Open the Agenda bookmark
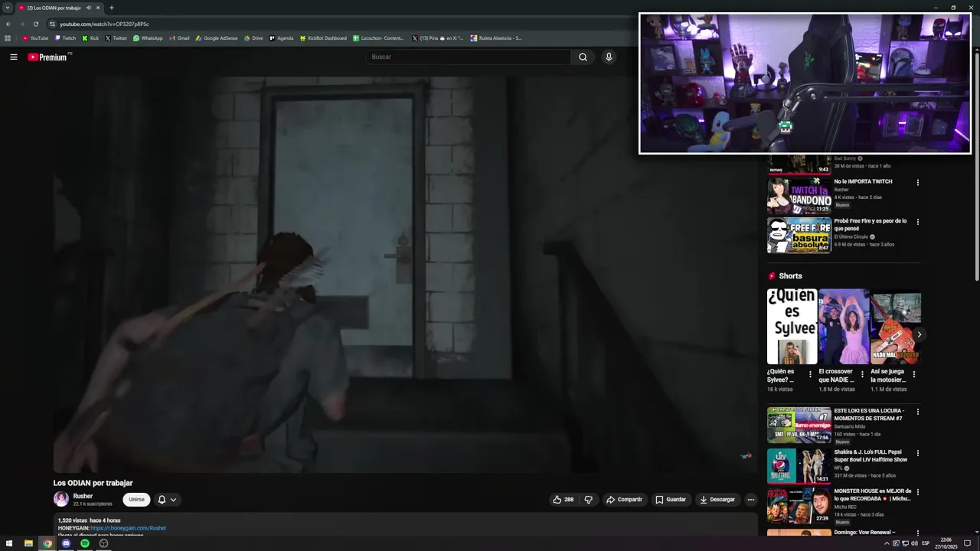The height and width of the screenshot is (551, 980). point(281,38)
